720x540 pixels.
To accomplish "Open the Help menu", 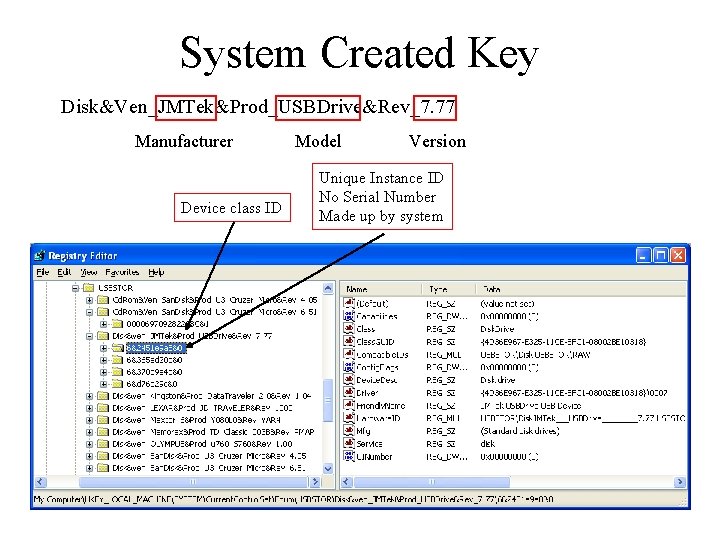I will tap(156, 272).
